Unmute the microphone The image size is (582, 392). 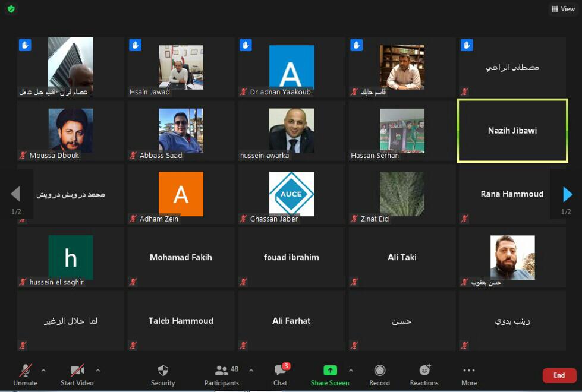[x=25, y=374]
